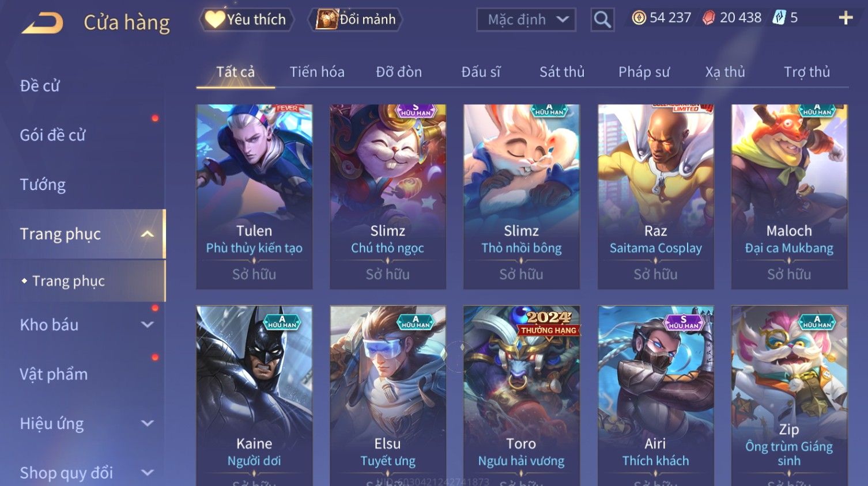The image size is (868, 486).
Task: Select the Raz Saitama Cosplay skin card
Action: point(655,196)
